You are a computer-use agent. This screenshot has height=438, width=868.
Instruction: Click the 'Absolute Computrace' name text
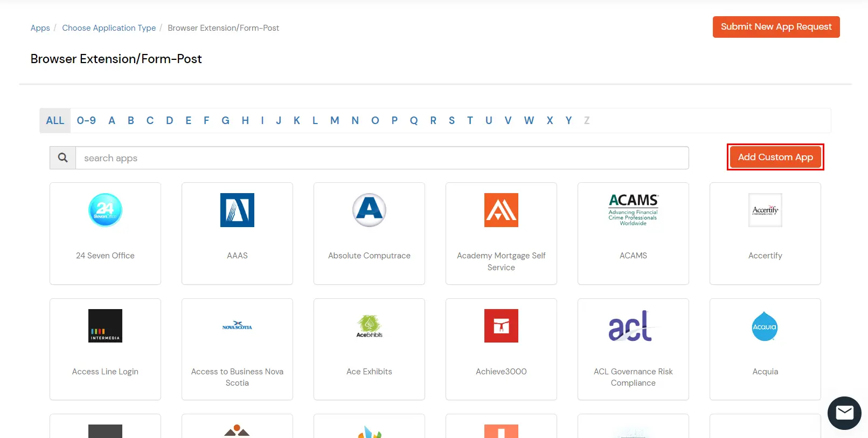pos(369,256)
